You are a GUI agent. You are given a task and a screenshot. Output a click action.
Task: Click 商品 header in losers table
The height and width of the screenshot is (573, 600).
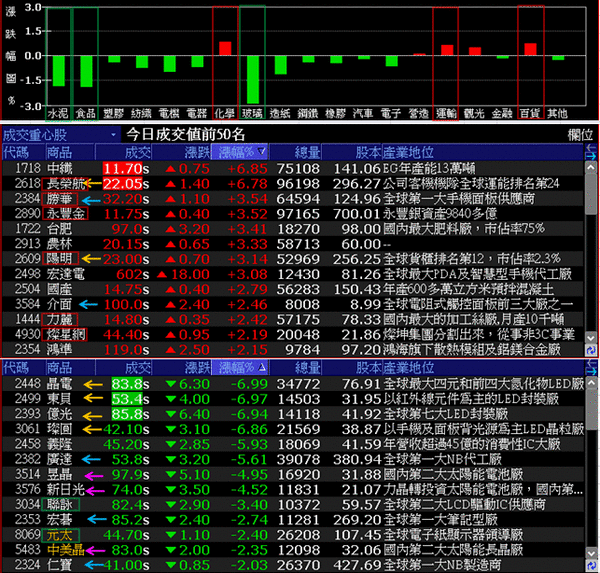(x=70, y=368)
